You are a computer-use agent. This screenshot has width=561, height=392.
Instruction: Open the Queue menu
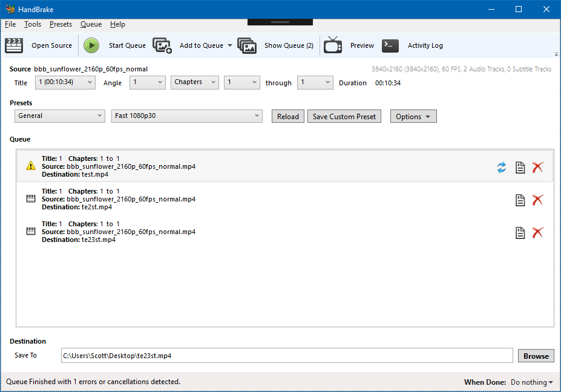point(91,24)
